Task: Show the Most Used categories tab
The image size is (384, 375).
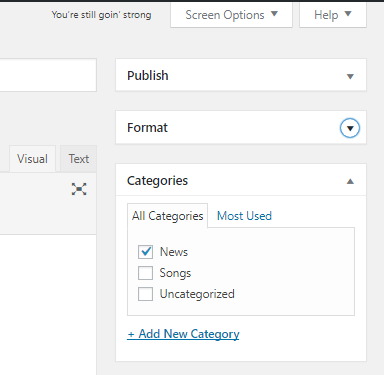Action: 244,216
